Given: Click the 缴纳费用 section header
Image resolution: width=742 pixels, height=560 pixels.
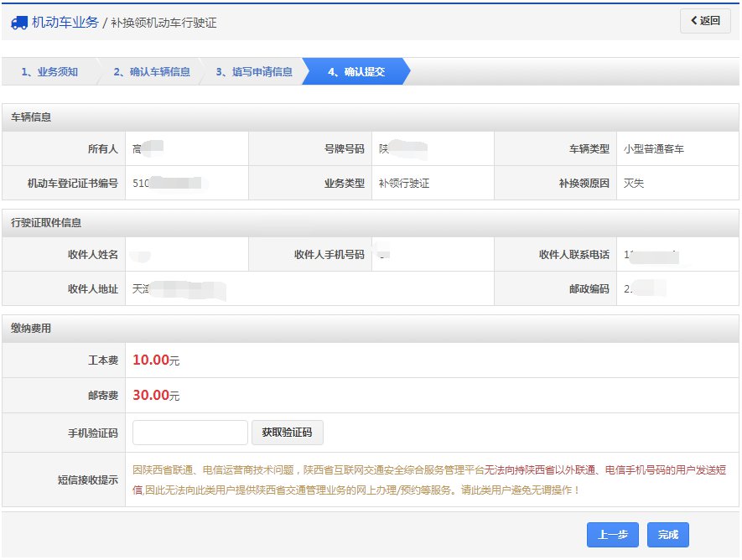Looking at the screenshot, I should click(31, 328).
